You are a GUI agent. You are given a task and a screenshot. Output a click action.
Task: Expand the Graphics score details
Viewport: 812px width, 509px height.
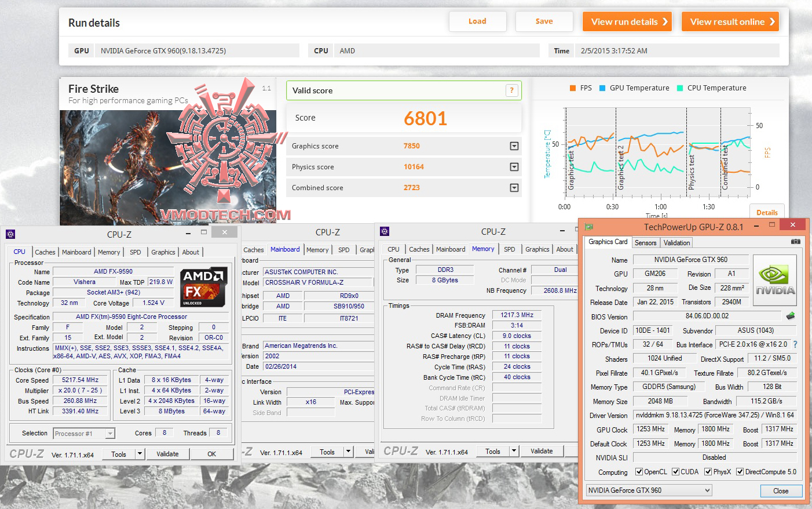tap(514, 146)
